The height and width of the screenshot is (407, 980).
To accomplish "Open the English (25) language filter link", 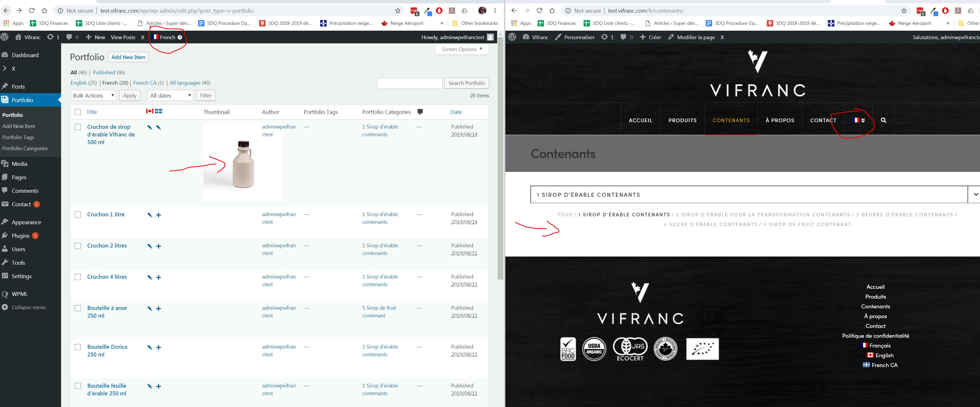I will click(84, 83).
